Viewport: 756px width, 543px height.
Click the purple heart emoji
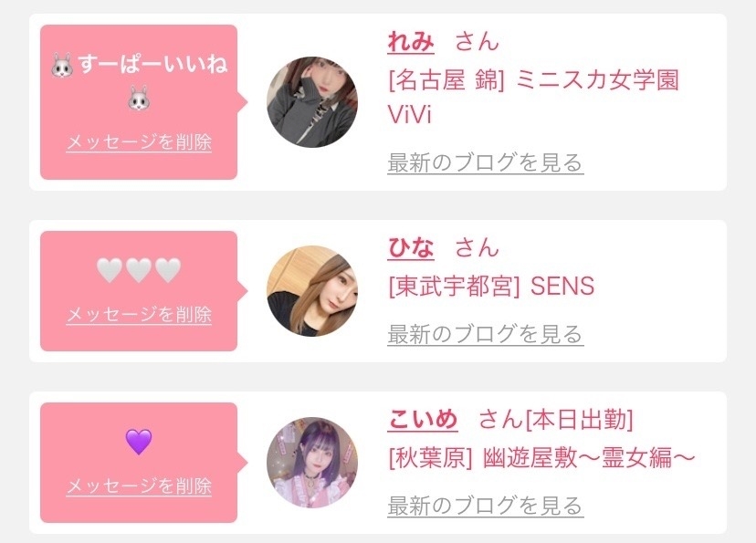[x=139, y=442]
